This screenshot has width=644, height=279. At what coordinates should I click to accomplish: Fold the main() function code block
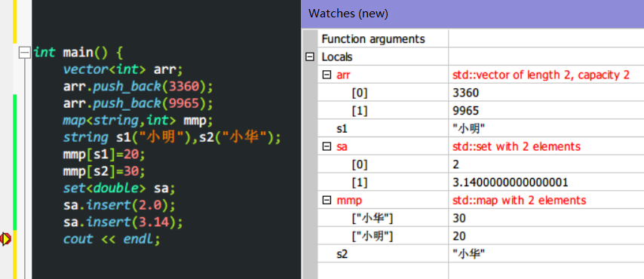pos(25,53)
